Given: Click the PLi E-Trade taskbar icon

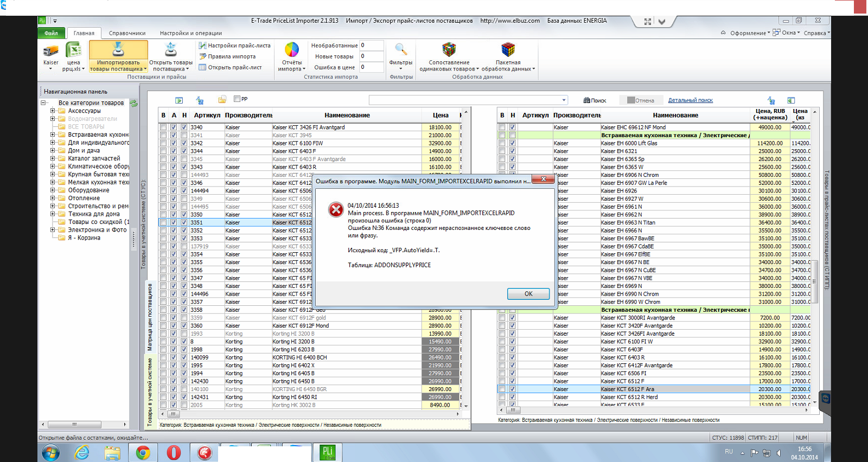Looking at the screenshot, I should [328, 452].
